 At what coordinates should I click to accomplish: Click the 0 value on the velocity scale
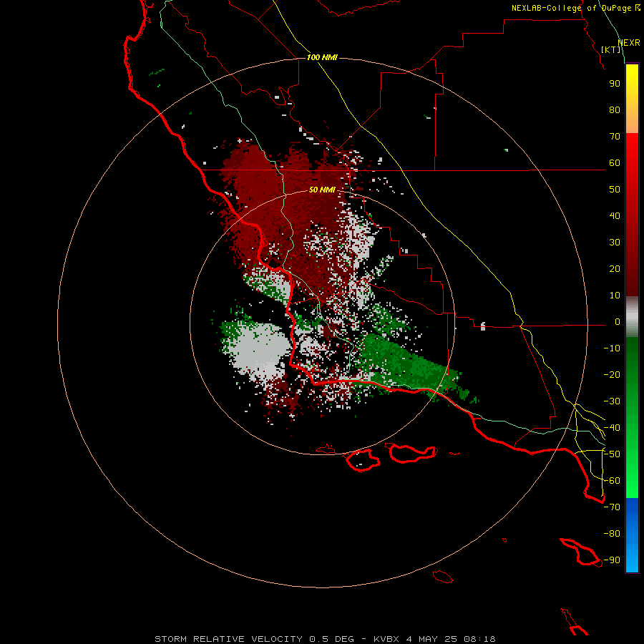(x=618, y=321)
